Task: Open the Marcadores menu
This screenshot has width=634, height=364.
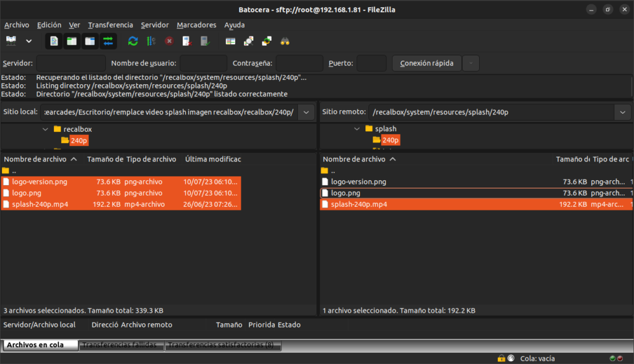Action: click(196, 25)
